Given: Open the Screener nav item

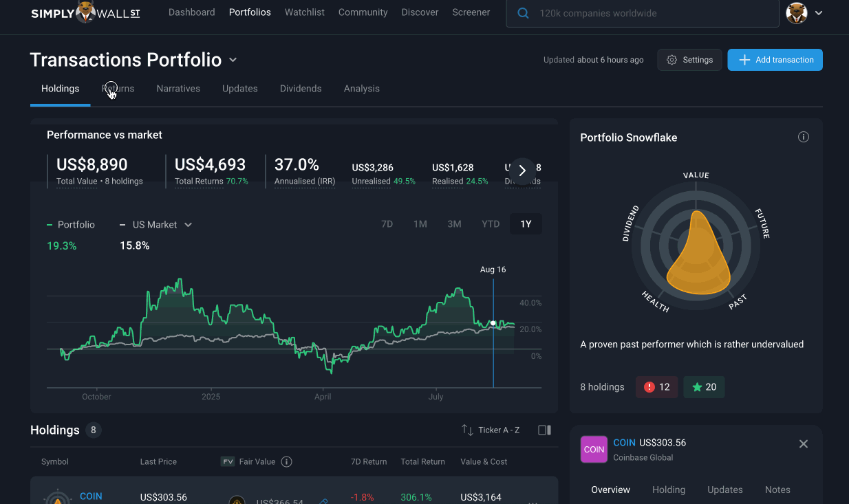Looking at the screenshot, I should [471, 12].
